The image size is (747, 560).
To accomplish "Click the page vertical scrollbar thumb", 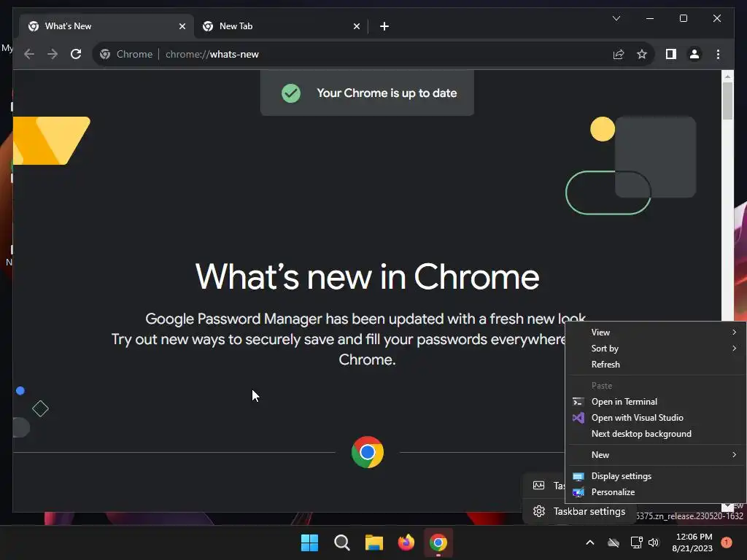I will [x=727, y=101].
